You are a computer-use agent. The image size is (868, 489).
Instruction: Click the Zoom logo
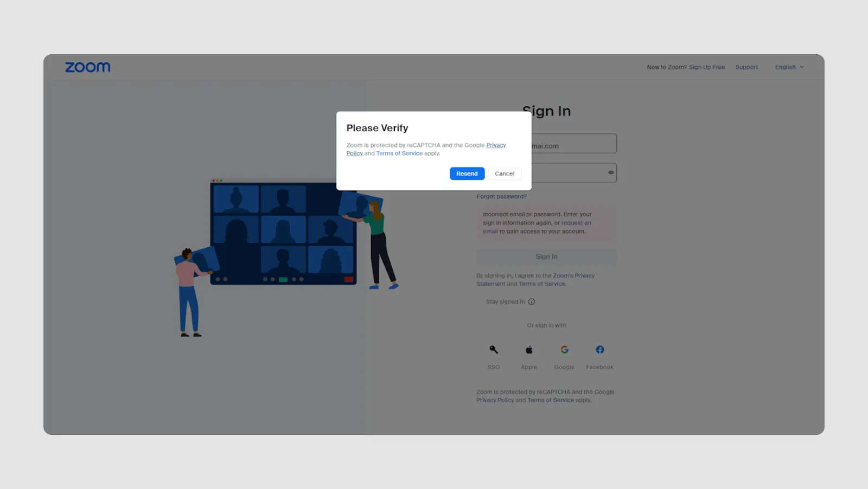pos(87,67)
